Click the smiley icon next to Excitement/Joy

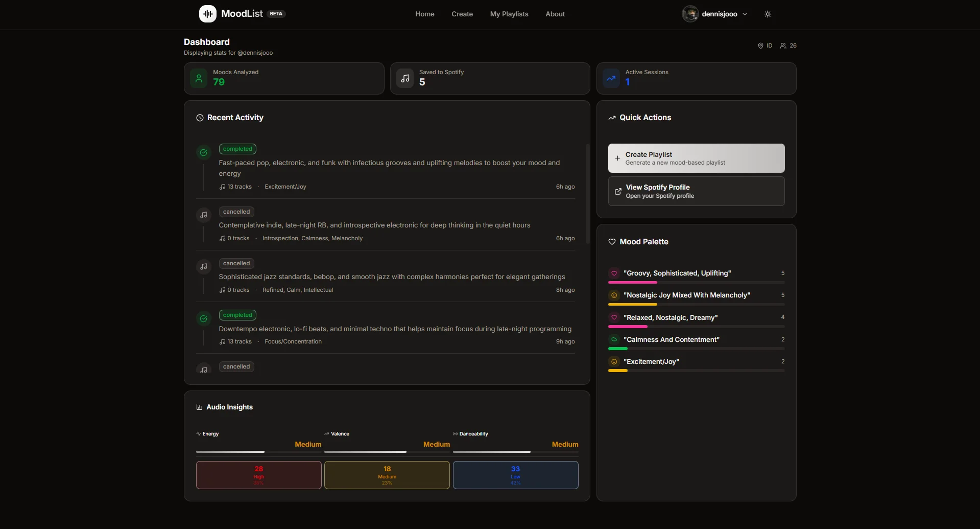pyautogui.click(x=613, y=361)
